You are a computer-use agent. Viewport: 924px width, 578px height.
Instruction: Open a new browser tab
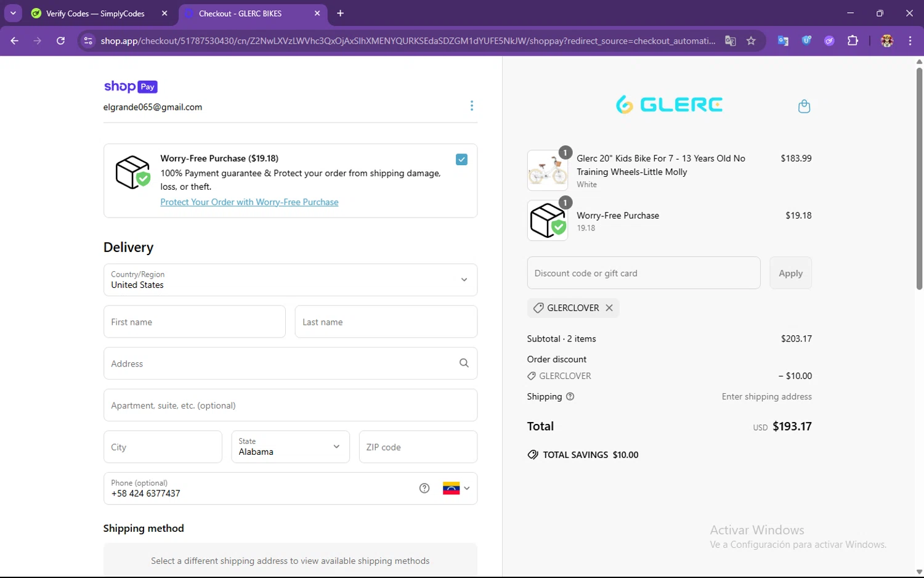341,14
